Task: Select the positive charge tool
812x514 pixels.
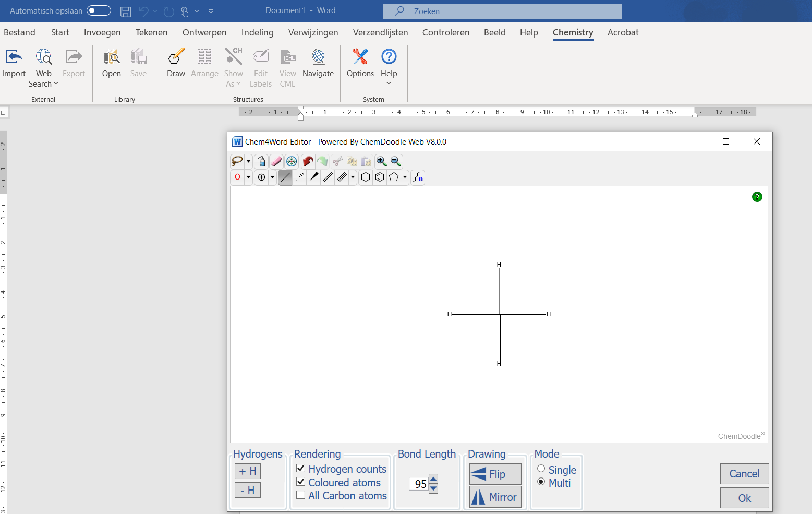Action: coord(261,177)
